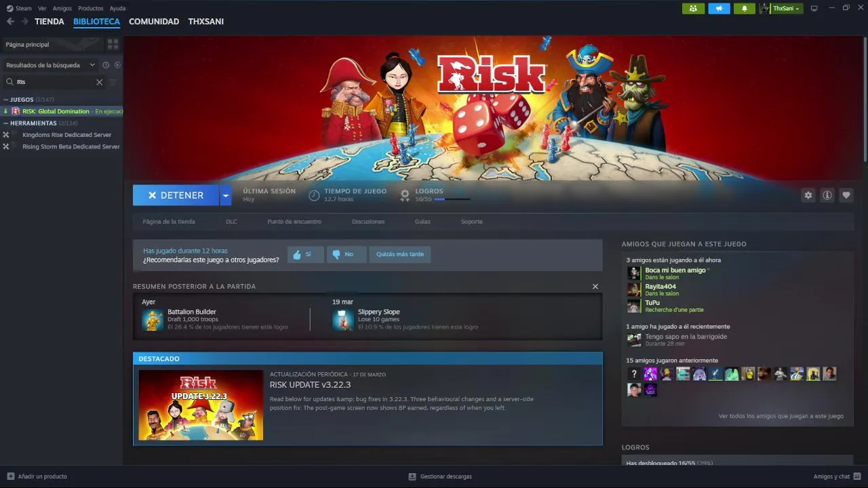Click the recent activity clock icon in sidebar
Viewport: 868px width, 488px height.
click(x=106, y=65)
